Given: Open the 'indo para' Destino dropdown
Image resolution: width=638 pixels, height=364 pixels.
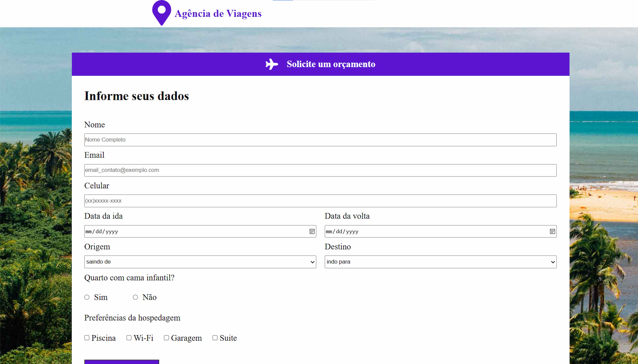Looking at the screenshot, I should (440, 262).
